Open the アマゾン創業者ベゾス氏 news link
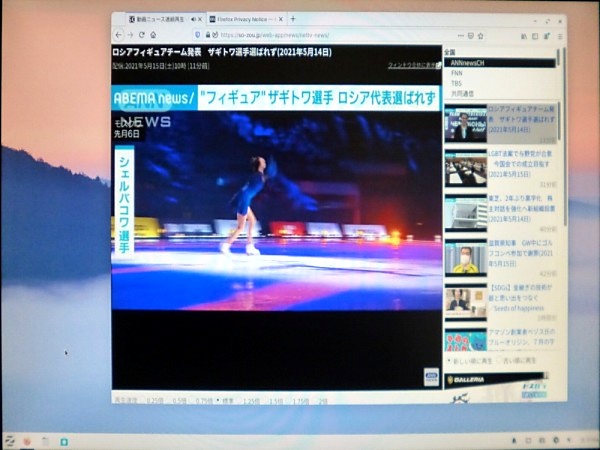The width and height of the screenshot is (600, 450). coord(521,337)
